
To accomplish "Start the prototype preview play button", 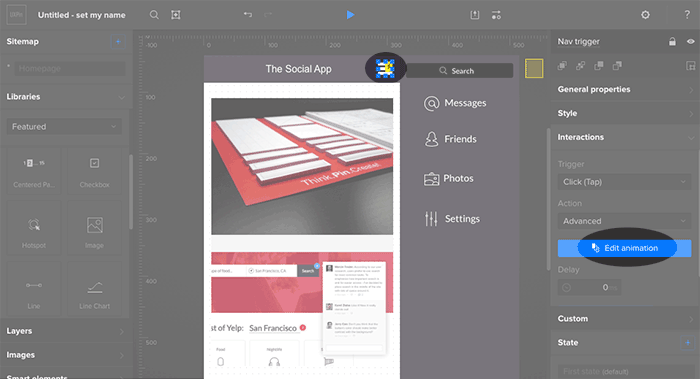I will pyautogui.click(x=350, y=15).
